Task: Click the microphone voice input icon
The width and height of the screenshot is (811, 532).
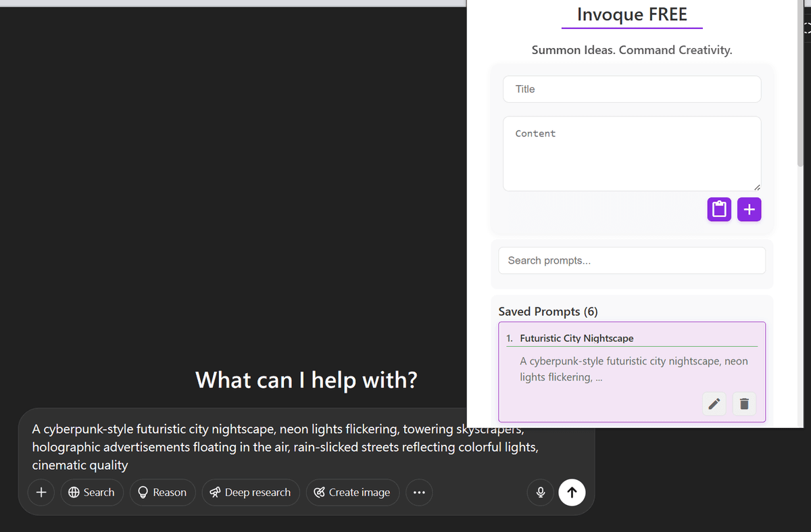Action: [541, 492]
